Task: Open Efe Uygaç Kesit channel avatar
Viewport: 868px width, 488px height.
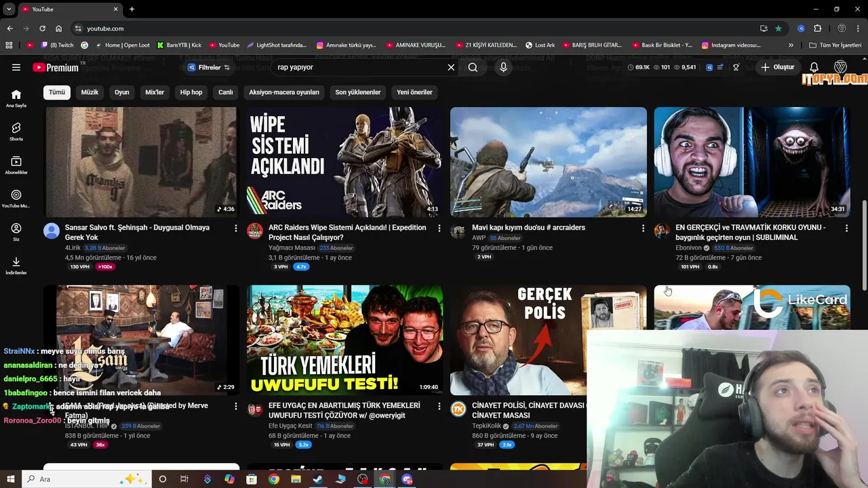Action: 255,409
